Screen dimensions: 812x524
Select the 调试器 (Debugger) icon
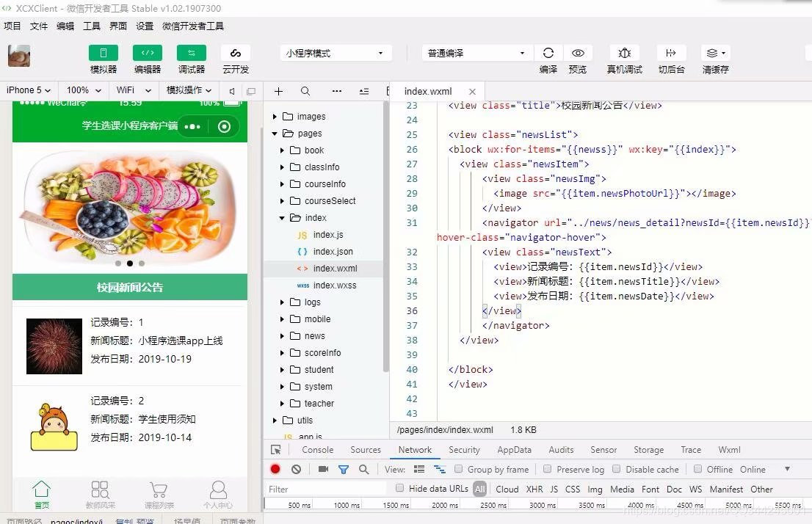(191, 59)
